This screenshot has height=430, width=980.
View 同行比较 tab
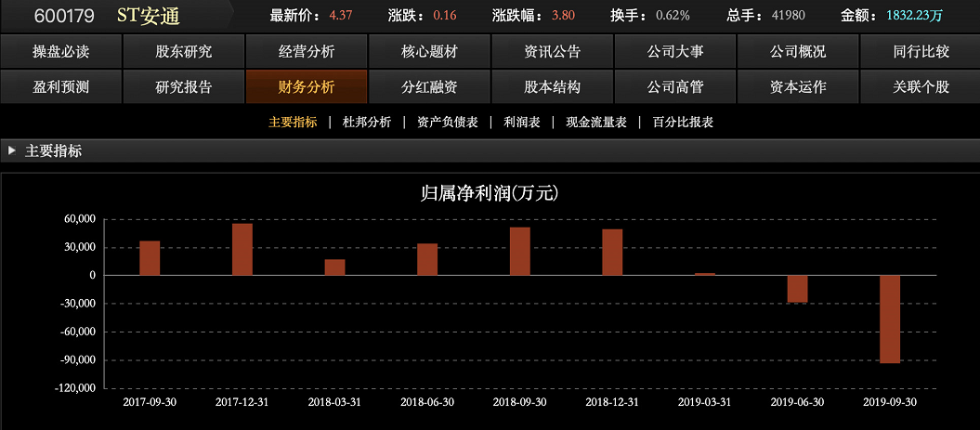pos(921,52)
